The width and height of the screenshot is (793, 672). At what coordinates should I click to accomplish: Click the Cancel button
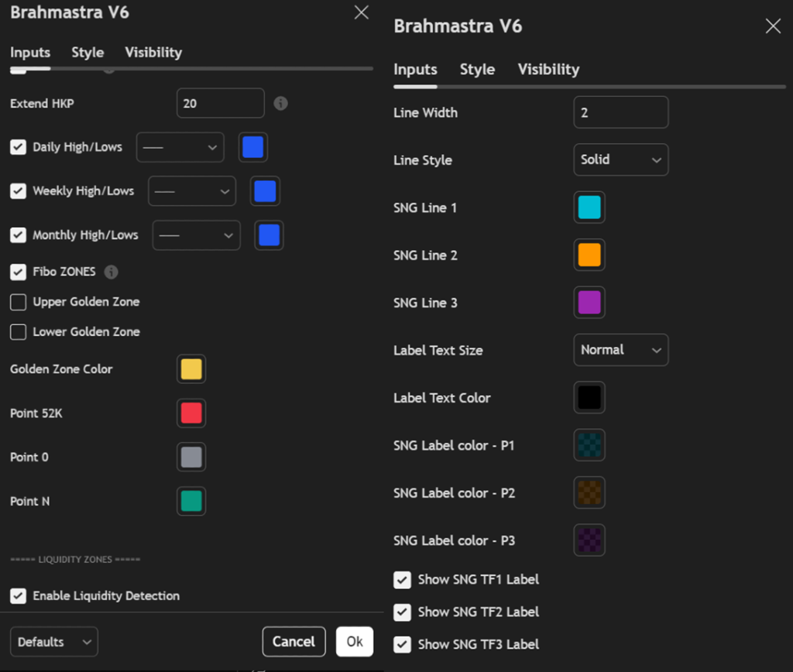[x=294, y=641]
